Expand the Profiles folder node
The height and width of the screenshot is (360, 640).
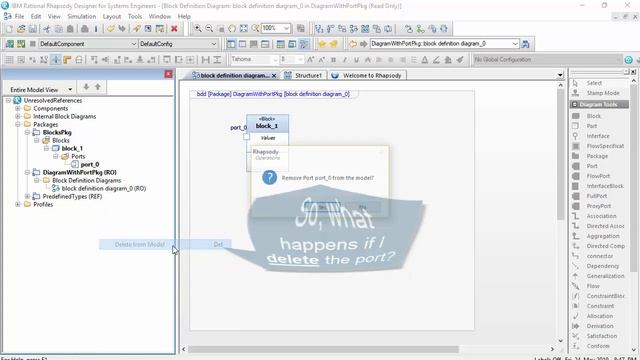(x=18, y=204)
